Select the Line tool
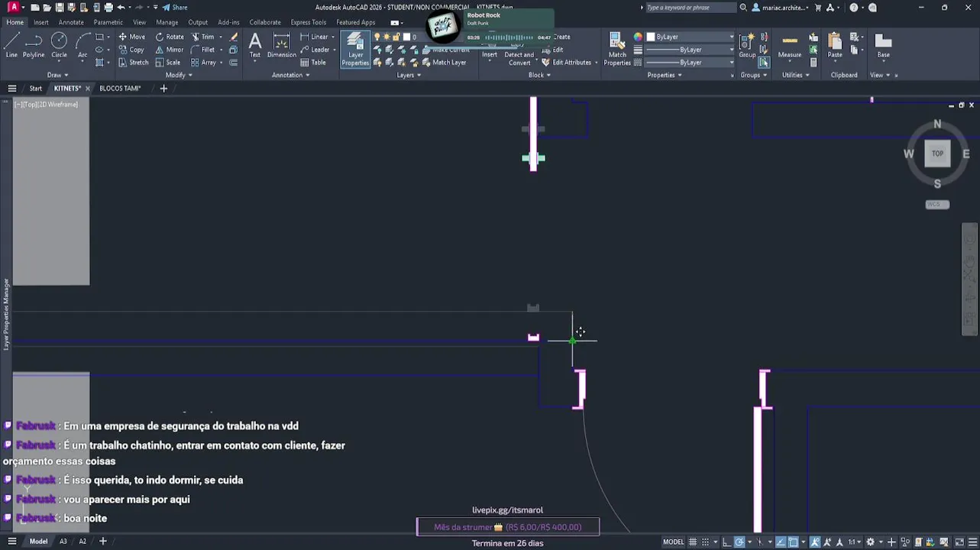Image resolution: width=980 pixels, height=550 pixels. [11, 45]
